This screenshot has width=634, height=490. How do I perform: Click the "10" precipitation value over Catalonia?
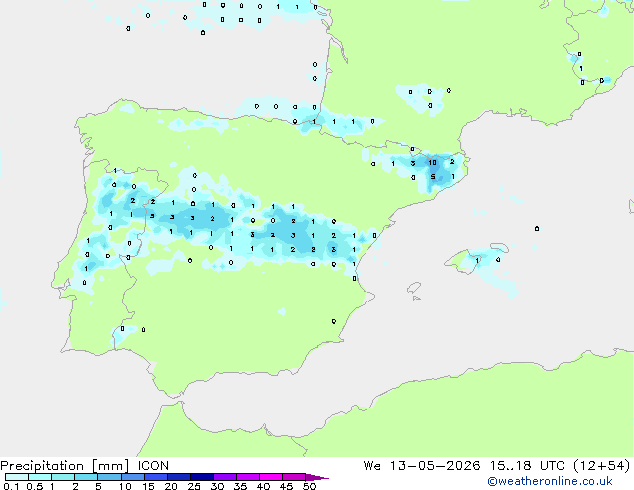pyautogui.click(x=433, y=163)
